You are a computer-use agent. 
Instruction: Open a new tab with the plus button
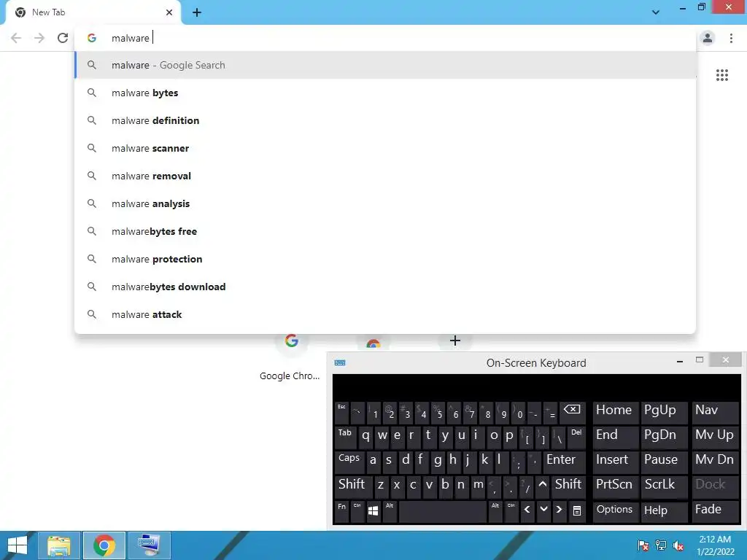point(197,12)
